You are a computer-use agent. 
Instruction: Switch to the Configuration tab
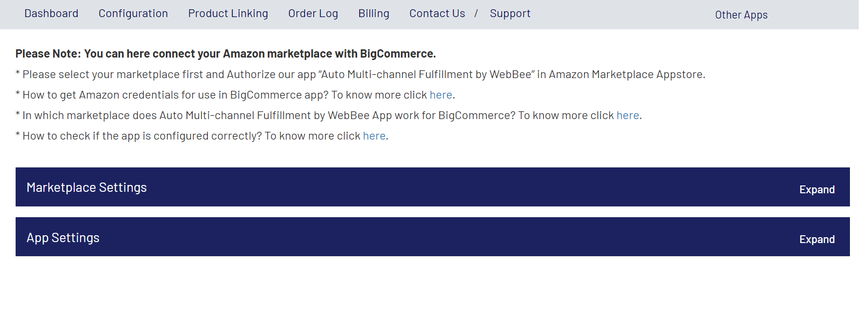(x=133, y=14)
